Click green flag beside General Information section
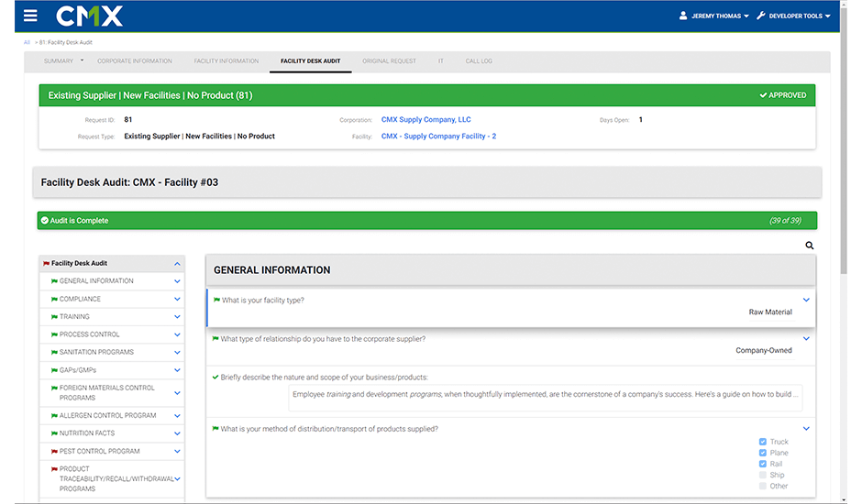This screenshot has height=504, width=862. point(54,280)
